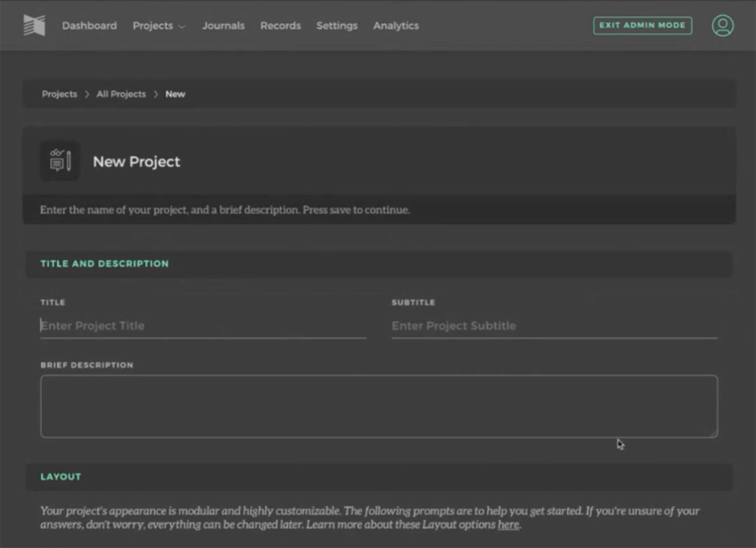Open the Journals section
This screenshot has width=756, height=548.
223,25
